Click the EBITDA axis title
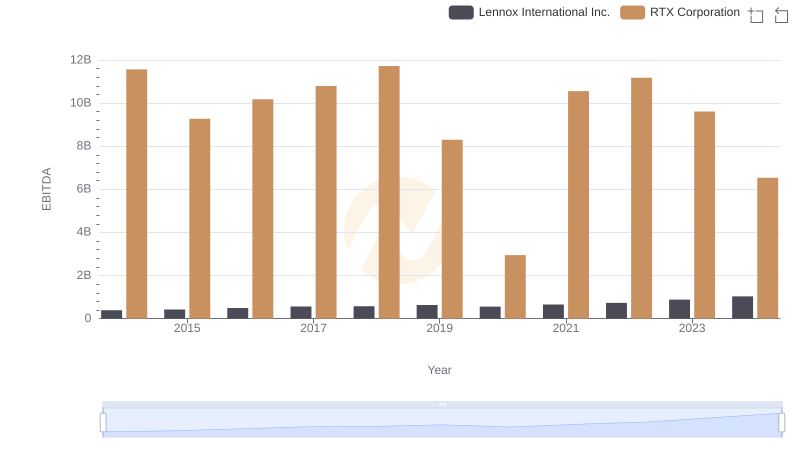 coord(46,189)
